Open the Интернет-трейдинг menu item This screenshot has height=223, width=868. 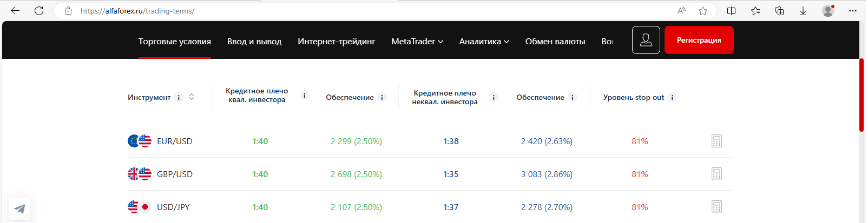[x=337, y=42]
